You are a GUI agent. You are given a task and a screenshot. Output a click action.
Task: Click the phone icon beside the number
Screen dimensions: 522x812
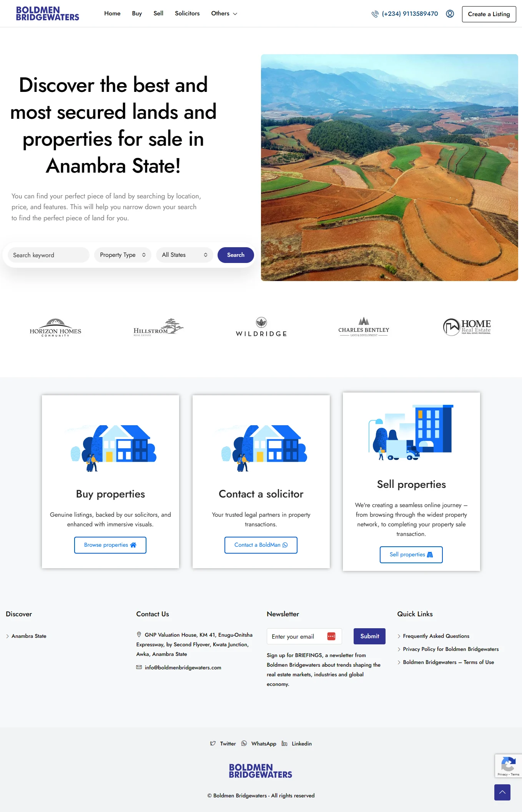point(375,14)
